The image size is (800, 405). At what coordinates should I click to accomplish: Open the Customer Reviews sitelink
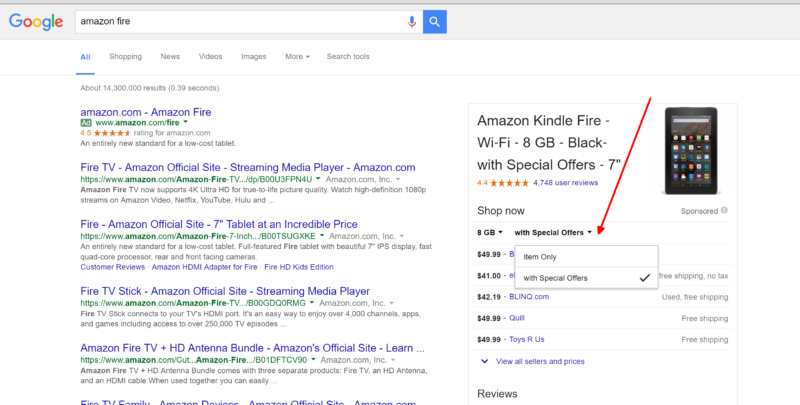coord(113,267)
